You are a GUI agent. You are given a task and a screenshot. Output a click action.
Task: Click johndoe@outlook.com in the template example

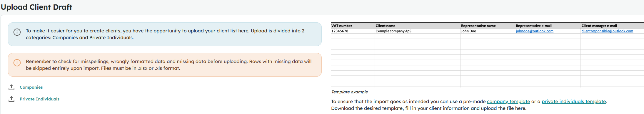[x=535, y=31]
